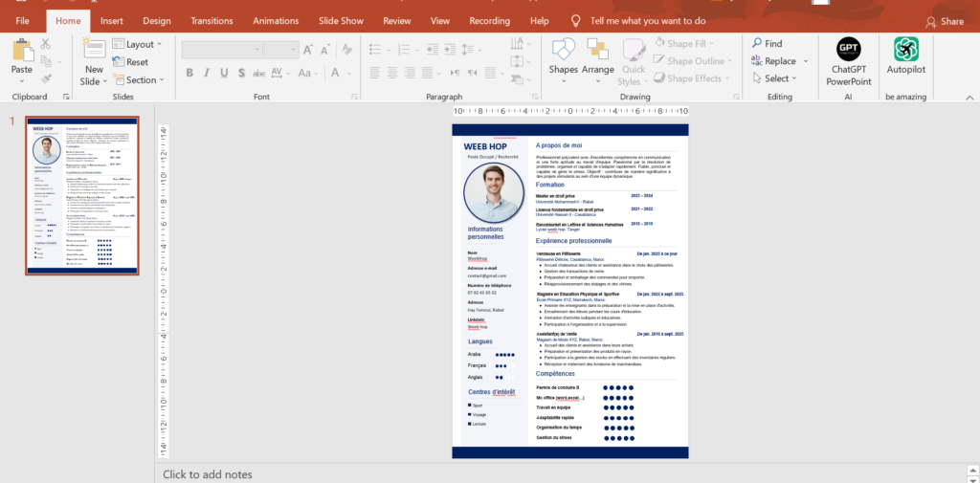
Task: Click the Paste clipboard icon
Action: (21, 50)
